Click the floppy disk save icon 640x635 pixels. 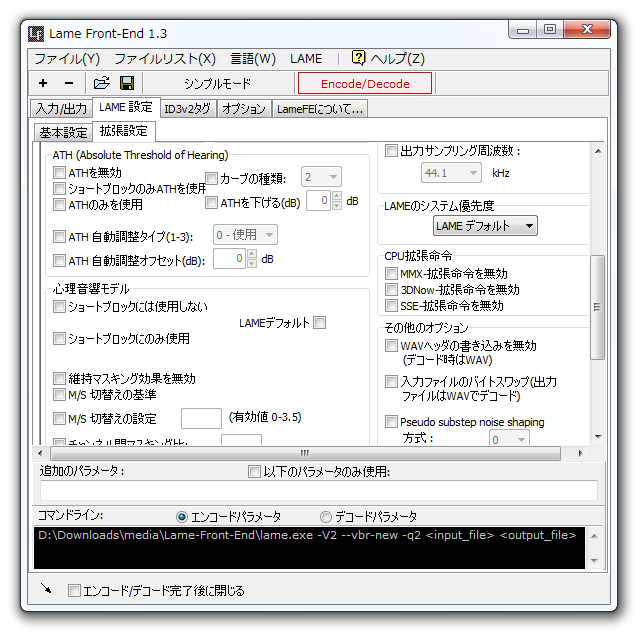(x=127, y=83)
